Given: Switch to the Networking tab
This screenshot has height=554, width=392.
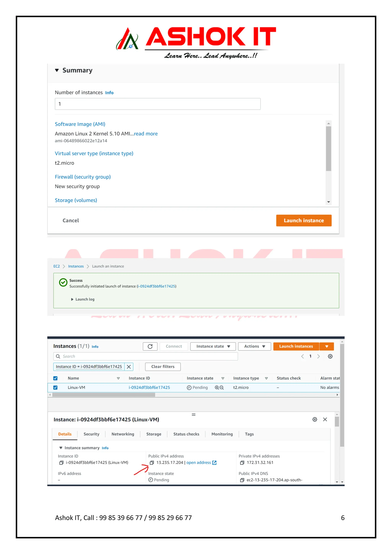Looking at the screenshot, I should (123, 434).
